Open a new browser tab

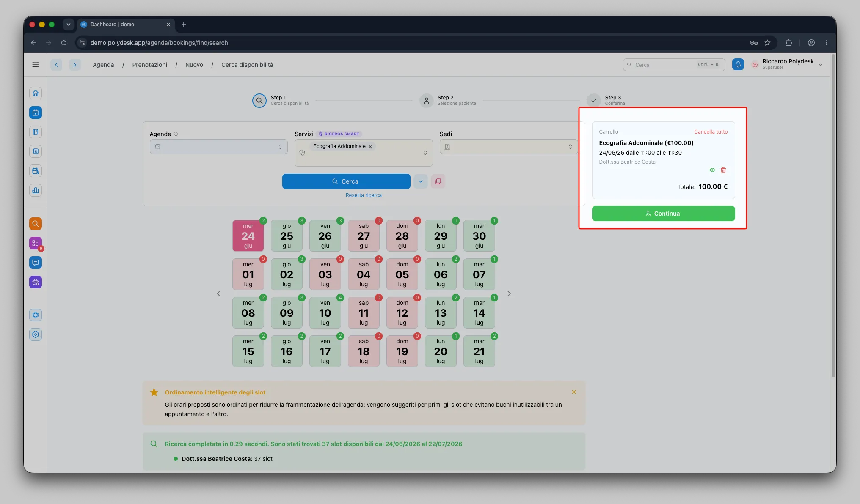point(184,25)
